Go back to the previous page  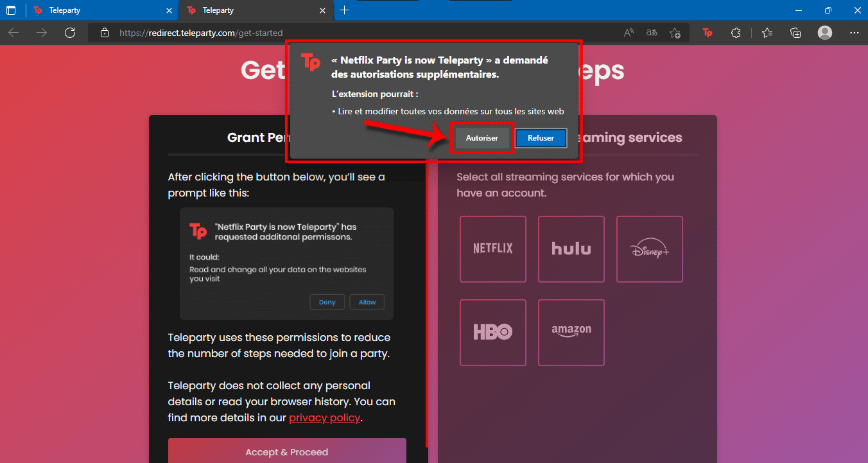point(13,33)
